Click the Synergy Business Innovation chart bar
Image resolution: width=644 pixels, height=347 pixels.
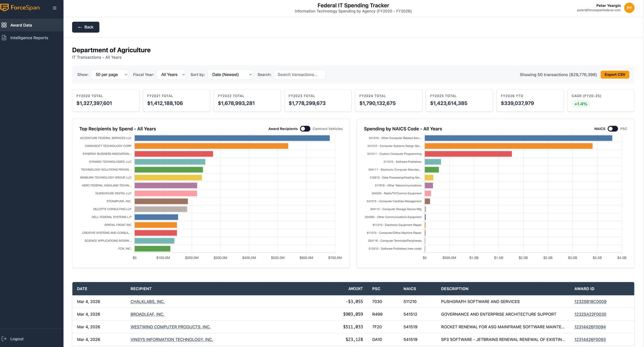174,154
